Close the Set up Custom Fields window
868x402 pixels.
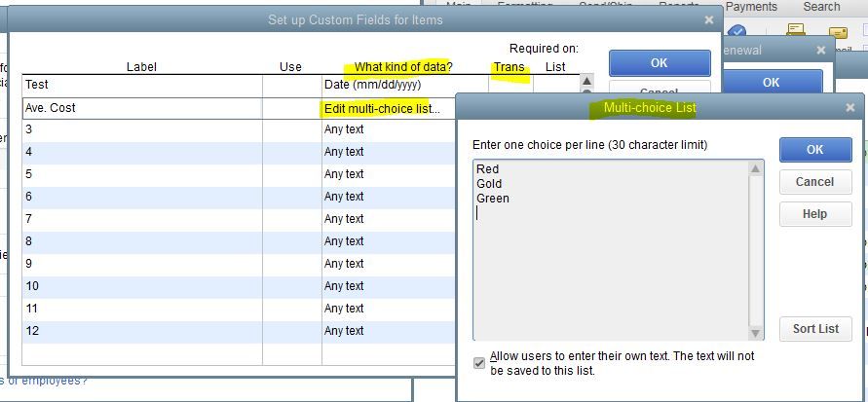click(708, 19)
